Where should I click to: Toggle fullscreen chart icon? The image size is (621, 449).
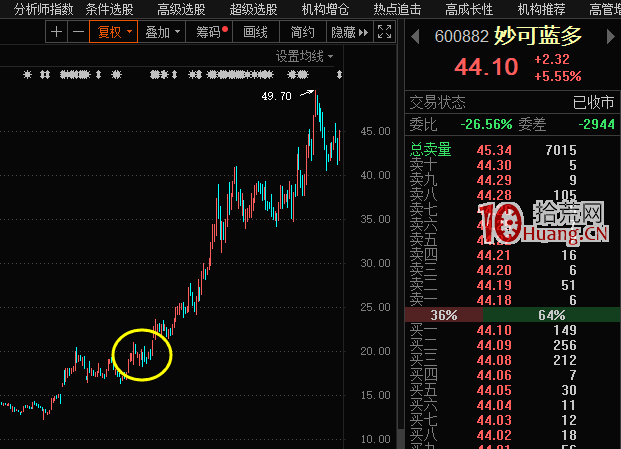[x=384, y=32]
